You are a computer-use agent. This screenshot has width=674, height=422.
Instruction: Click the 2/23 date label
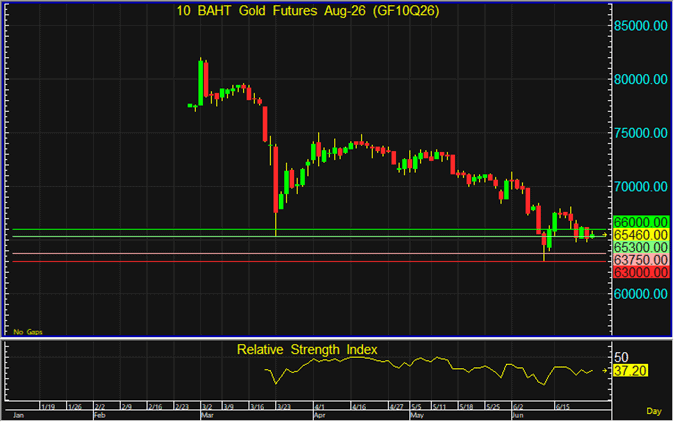click(x=181, y=407)
